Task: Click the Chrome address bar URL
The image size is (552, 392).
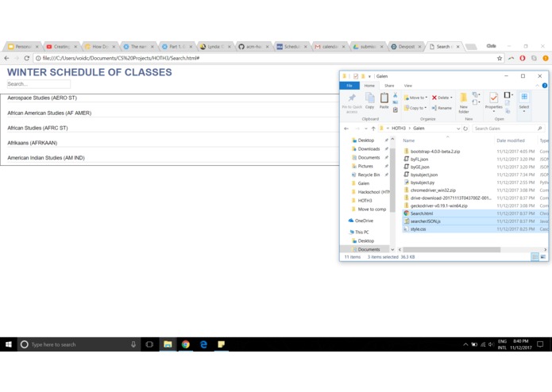Action: click(121, 58)
